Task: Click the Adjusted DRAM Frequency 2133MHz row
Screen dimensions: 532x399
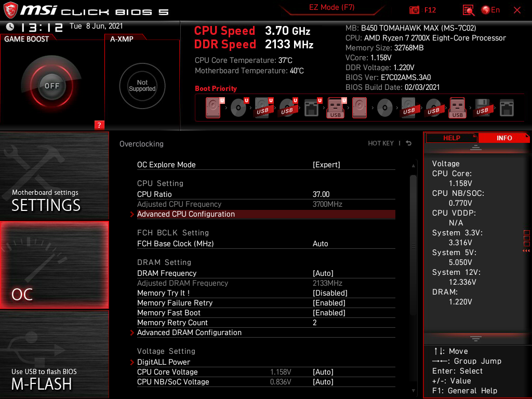Action: 266,283
